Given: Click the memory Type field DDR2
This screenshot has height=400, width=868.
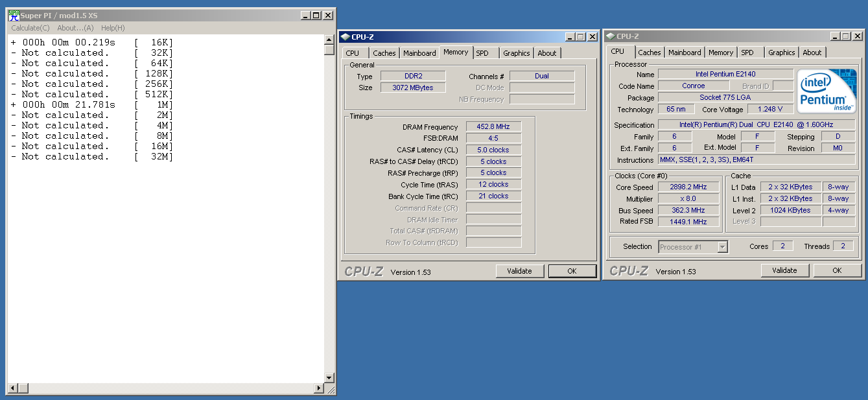Looking at the screenshot, I should click(x=413, y=76).
